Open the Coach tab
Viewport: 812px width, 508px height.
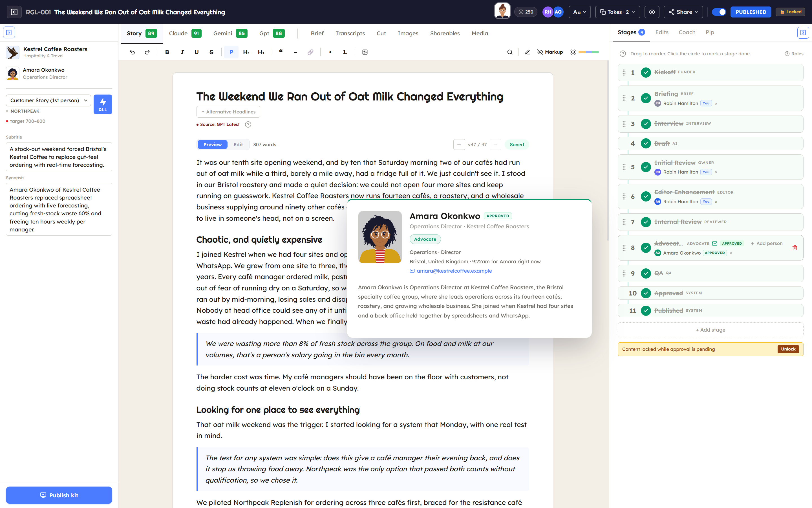coord(687,32)
